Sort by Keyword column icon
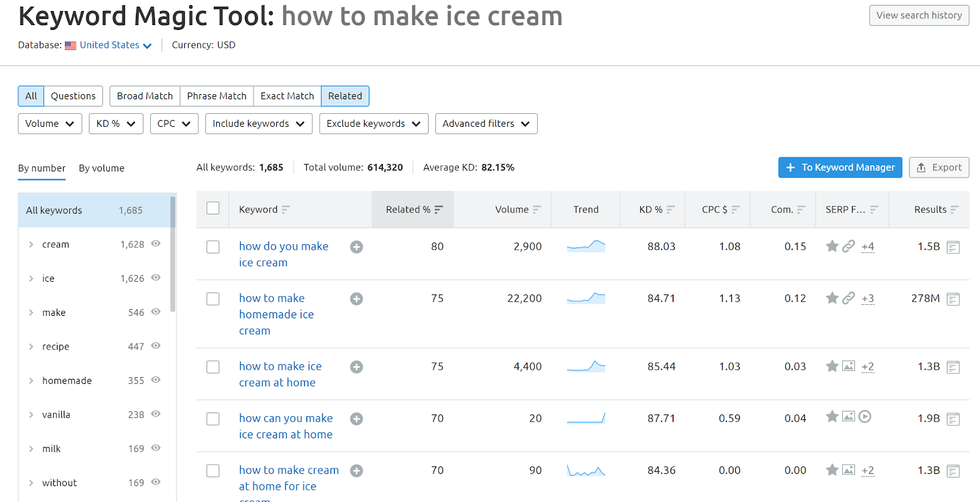 tap(285, 209)
